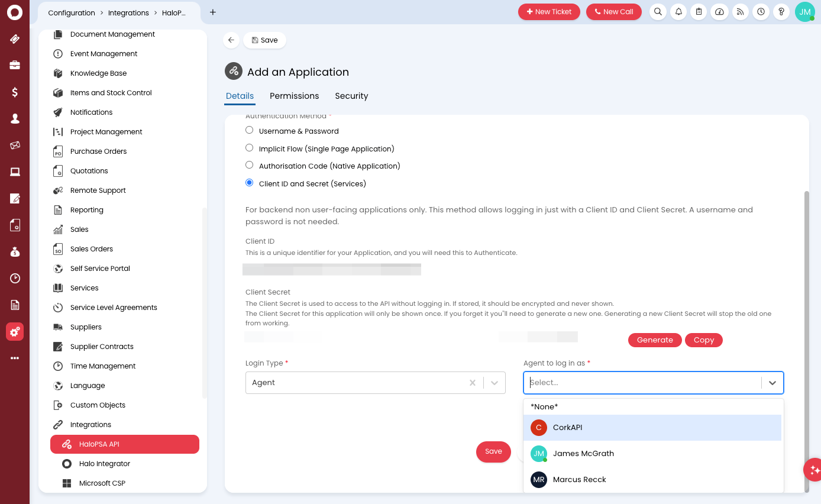821x504 pixels.
Task: Generate a new Client Secret
Action: coord(655,340)
